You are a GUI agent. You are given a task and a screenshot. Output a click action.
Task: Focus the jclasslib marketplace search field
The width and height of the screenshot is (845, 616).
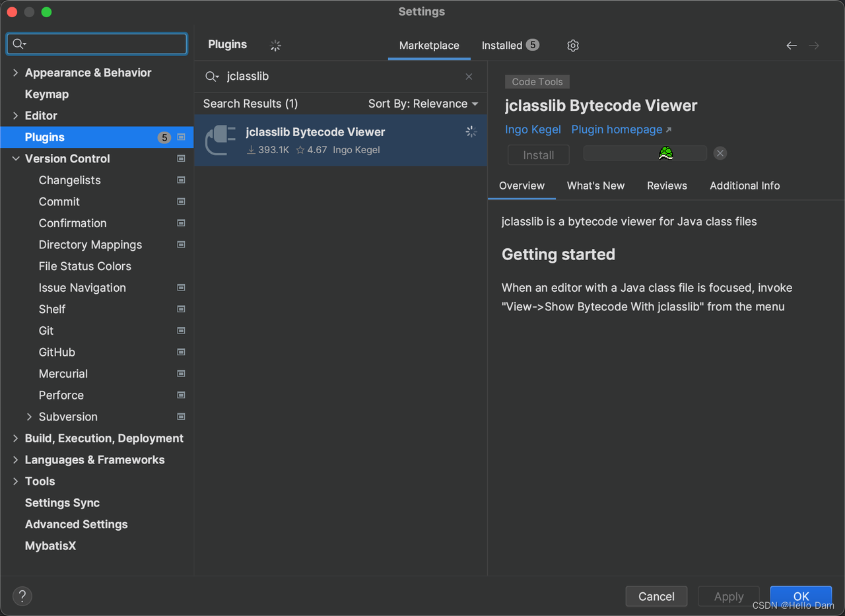point(341,77)
